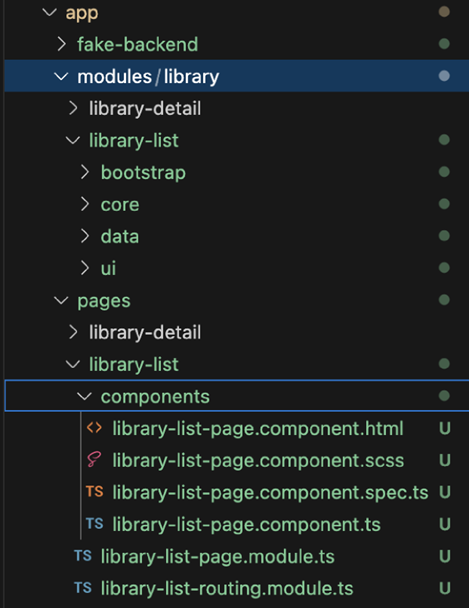Click TS icon of library-list-page.component.ts
Image resolution: width=469 pixels, height=608 pixels.
tap(94, 524)
